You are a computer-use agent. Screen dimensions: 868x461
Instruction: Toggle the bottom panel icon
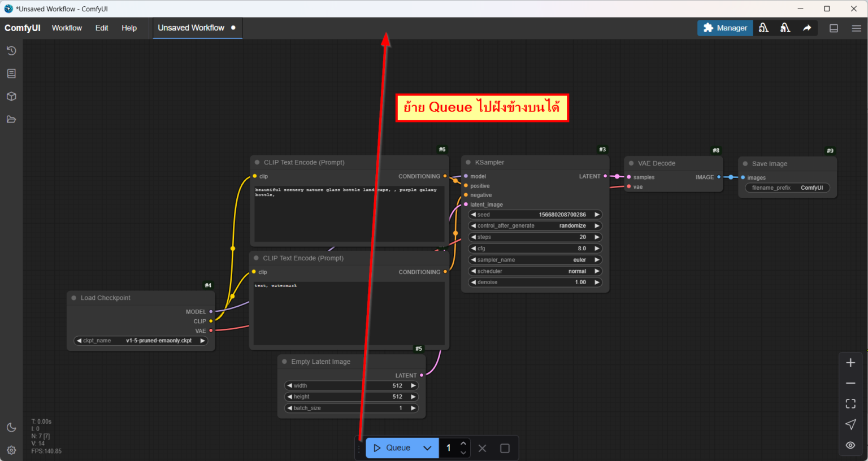point(834,28)
